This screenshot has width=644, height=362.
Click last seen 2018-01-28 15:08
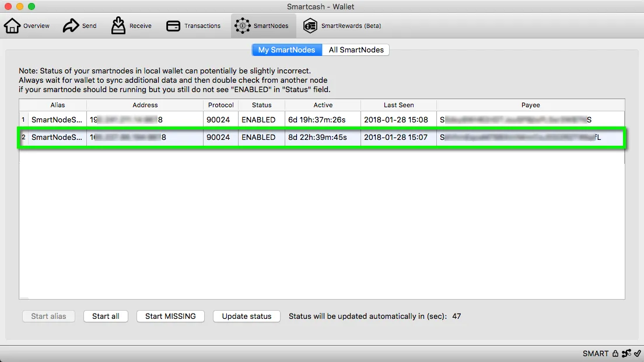(x=396, y=120)
